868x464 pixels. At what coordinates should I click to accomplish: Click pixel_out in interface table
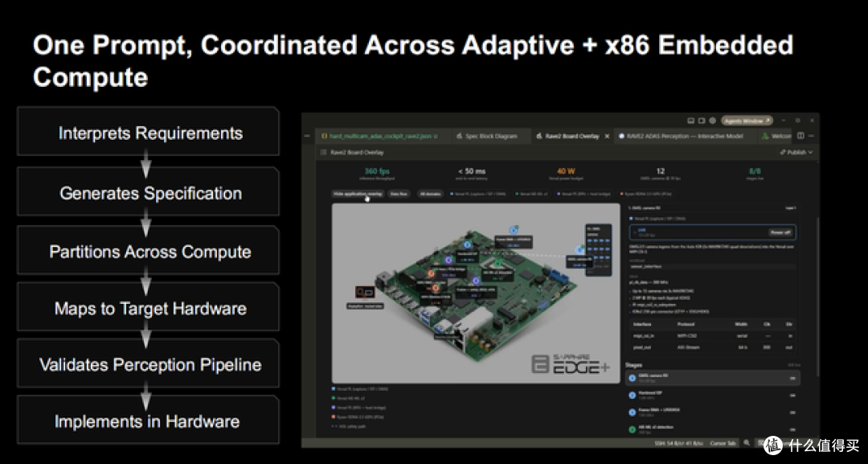pyautogui.click(x=641, y=347)
